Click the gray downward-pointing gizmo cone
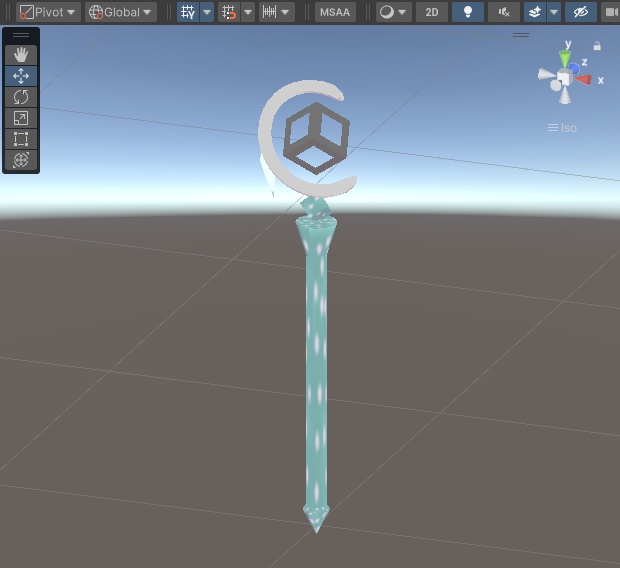 coord(565,96)
